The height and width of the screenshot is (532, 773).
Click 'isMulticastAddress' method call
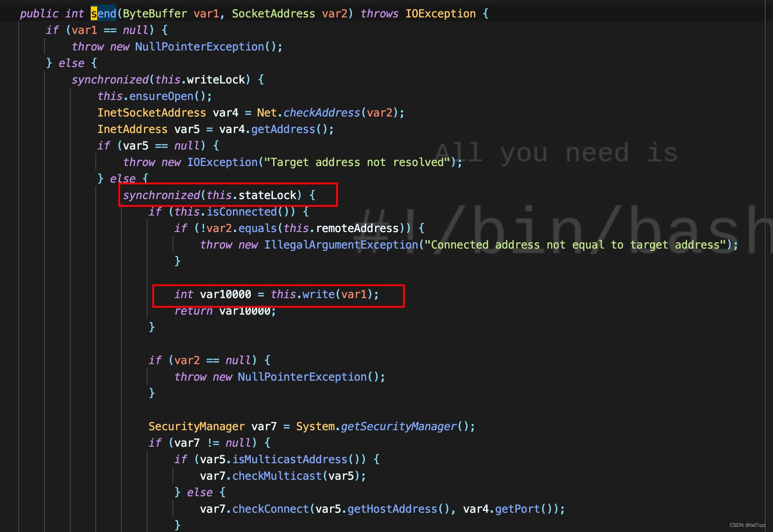tap(290, 460)
